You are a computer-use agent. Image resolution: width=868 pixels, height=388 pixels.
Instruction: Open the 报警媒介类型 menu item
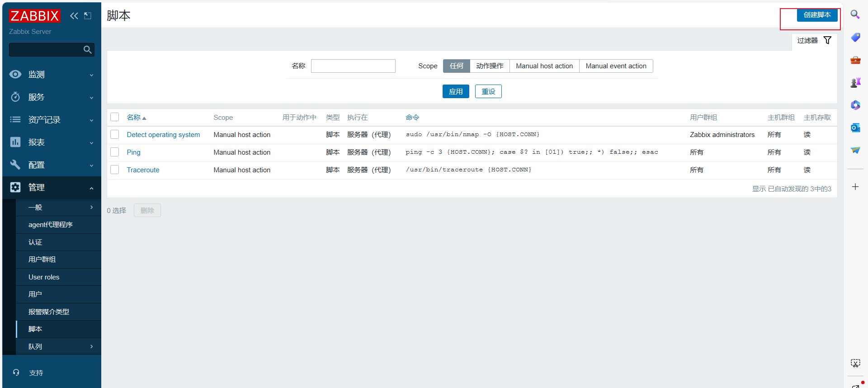pyautogui.click(x=58, y=312)
